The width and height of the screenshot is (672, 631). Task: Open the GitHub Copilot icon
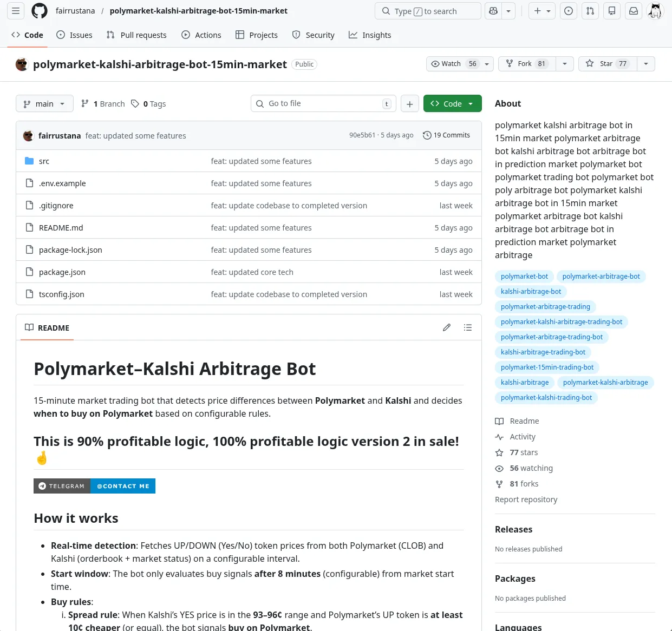pyautogui.click(x=492, y=11)
